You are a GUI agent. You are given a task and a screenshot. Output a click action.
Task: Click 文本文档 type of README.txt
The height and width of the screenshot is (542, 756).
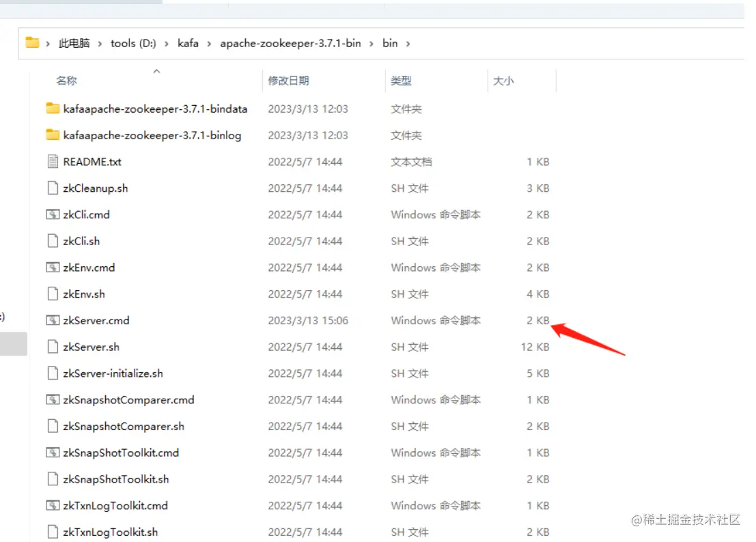point(411,161)
